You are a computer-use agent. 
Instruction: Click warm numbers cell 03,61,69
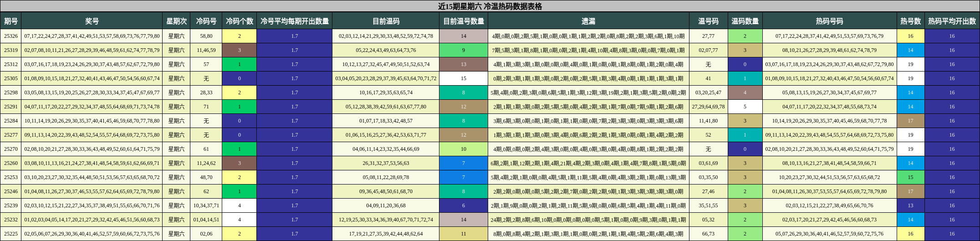708,163
